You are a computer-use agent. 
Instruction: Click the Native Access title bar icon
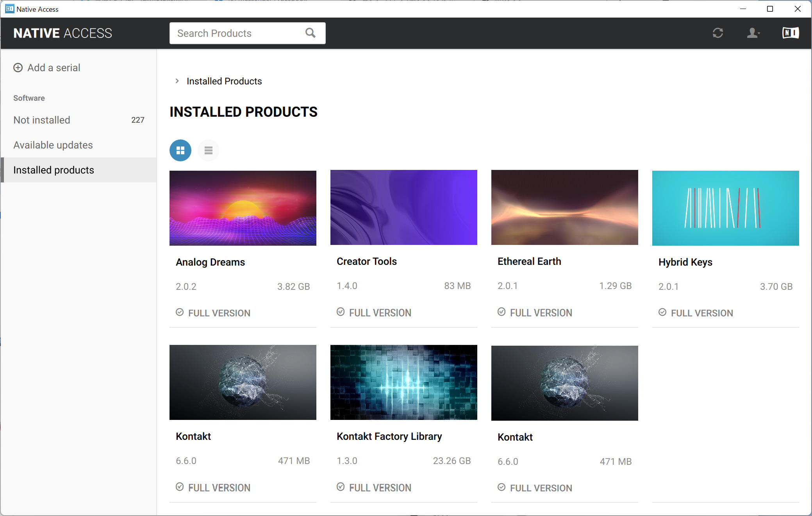[x=9, y=9]
